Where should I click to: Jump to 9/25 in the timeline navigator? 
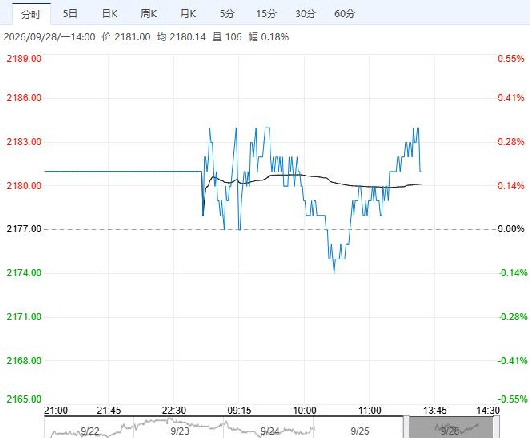tap(360, 431)
